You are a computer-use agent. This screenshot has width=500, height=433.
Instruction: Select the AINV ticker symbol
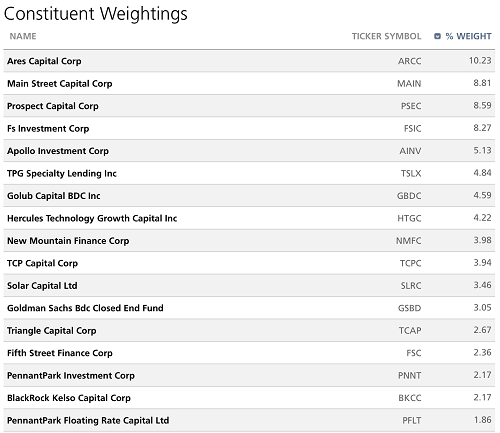[410, 151]
